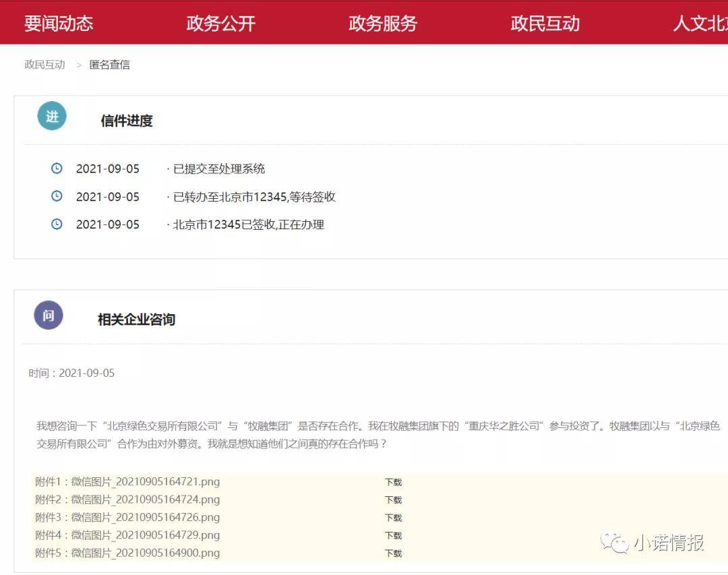728x575 pixels.
Task: Download attachment 微信图片_20210905164724.png
Action: pos(393,500)
